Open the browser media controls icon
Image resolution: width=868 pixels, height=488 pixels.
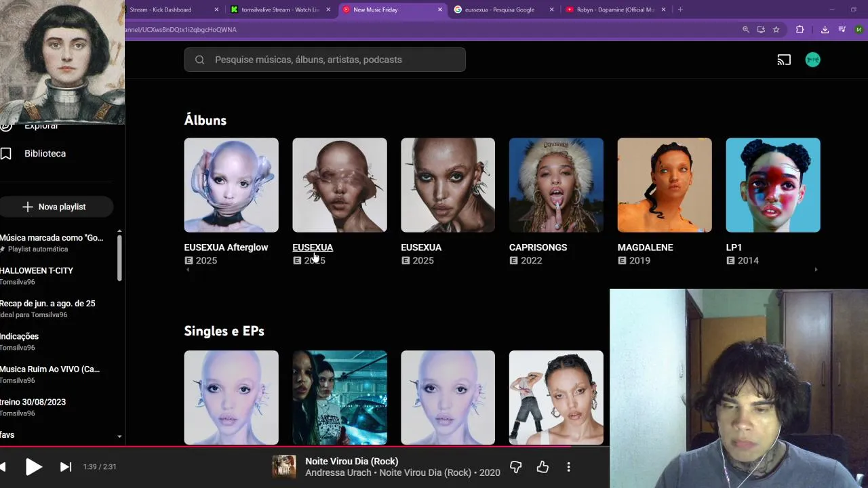(842, 30)
